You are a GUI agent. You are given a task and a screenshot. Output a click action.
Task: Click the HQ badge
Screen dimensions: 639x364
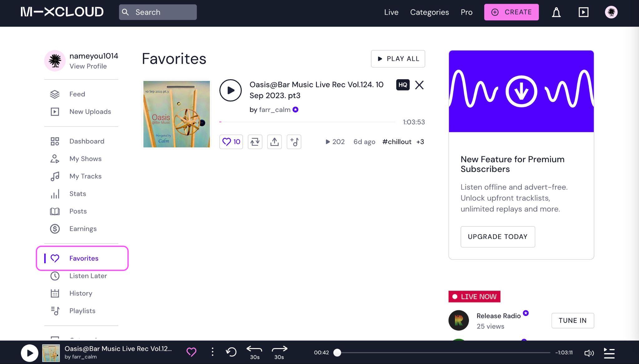[x=403, y=85]
